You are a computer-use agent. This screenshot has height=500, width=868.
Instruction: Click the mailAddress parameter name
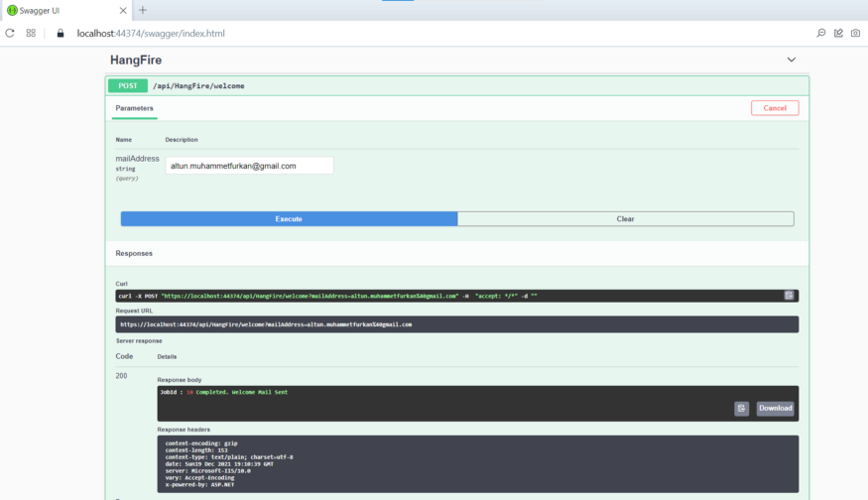[137, 159]
